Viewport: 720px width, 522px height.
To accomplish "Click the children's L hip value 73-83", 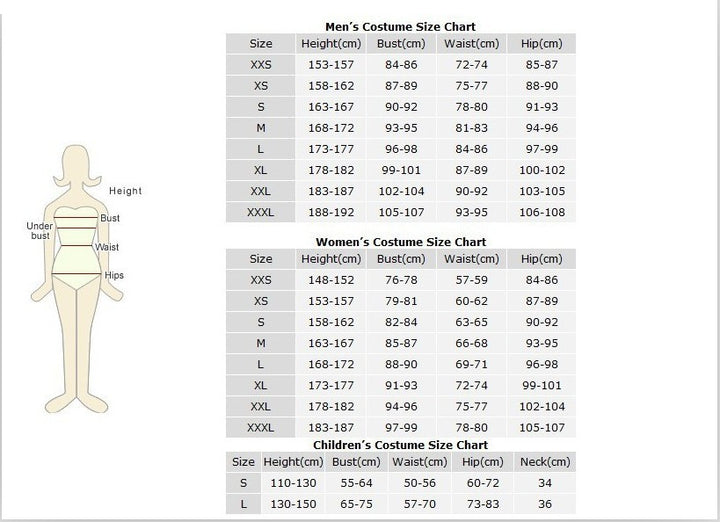I will point(481,504).
